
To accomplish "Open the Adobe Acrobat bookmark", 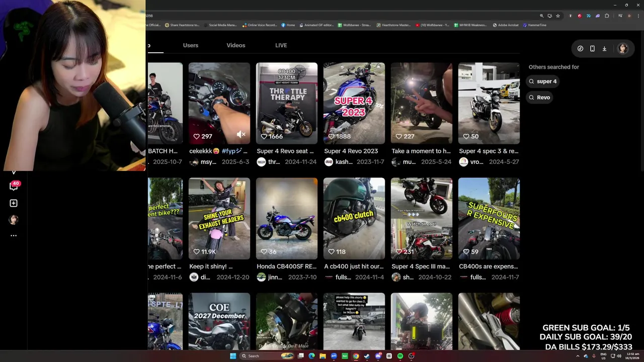I will [x=506, y=25].
